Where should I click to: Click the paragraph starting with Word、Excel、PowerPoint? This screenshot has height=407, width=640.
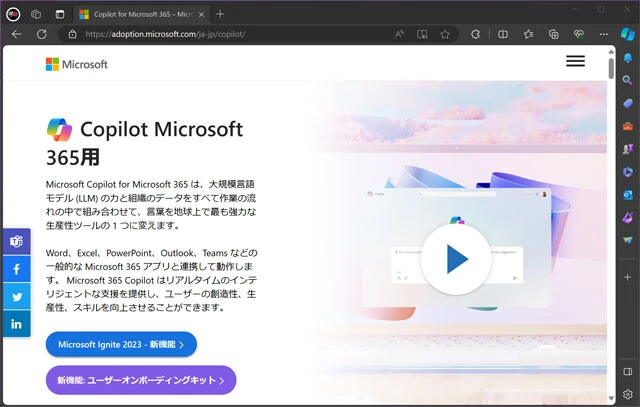(151, 280)
